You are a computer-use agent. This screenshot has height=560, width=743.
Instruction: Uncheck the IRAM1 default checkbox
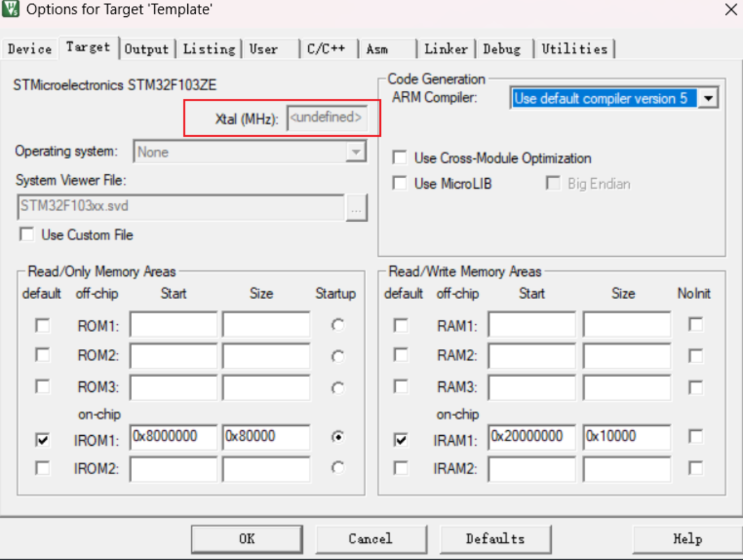pos(401,440)
